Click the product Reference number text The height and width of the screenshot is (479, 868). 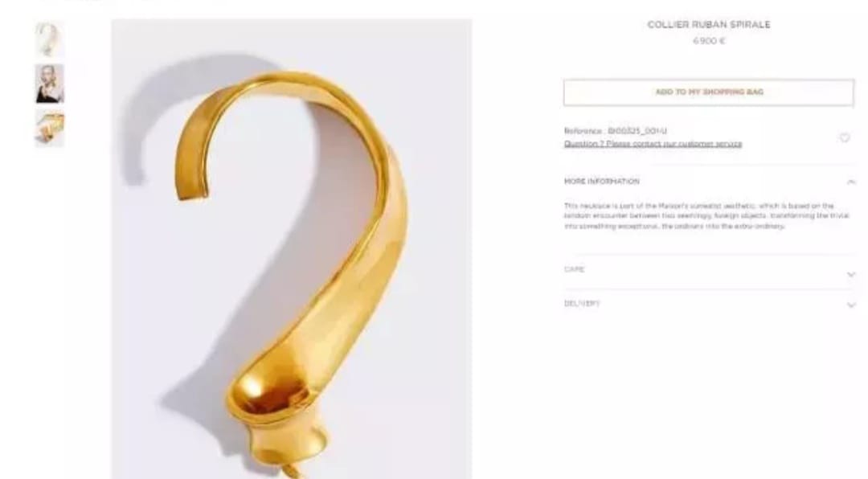(x=615, y=131)
